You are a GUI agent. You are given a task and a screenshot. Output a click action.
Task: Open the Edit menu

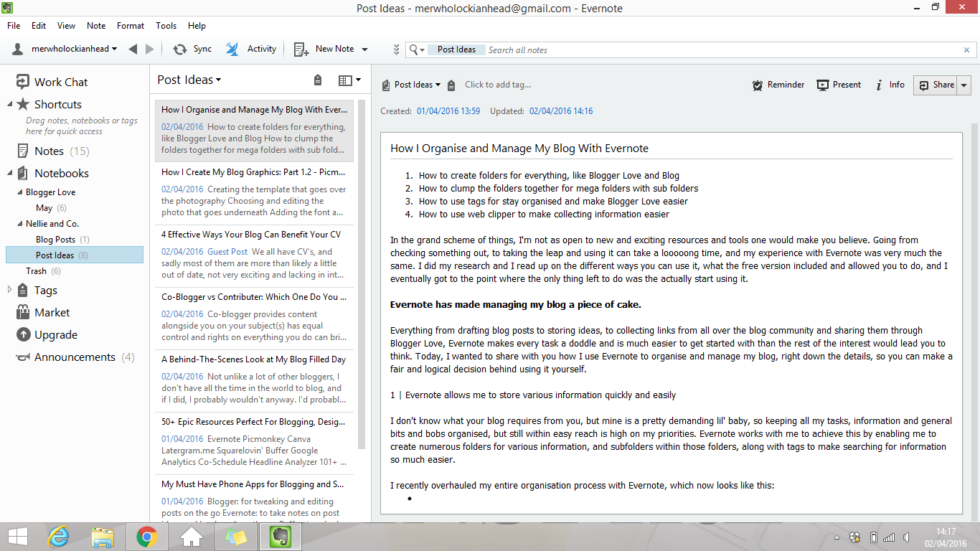(x=39, y=25)
